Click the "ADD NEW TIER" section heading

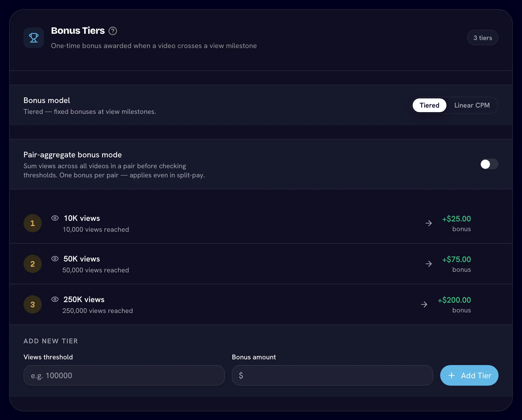coord(51,341)
